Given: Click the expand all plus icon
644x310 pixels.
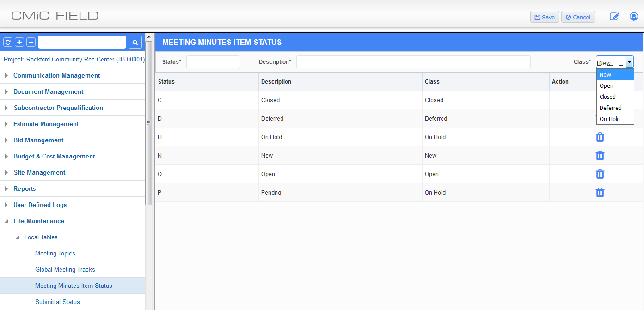Looking at the screenshot, I should coord(19,43).
